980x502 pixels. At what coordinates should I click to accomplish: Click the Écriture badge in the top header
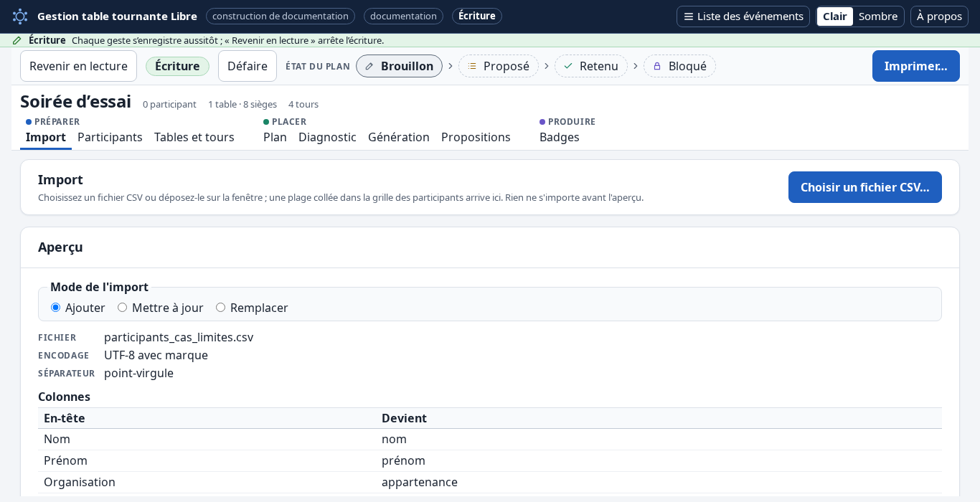pyautogui.click(x=477, y=16)
